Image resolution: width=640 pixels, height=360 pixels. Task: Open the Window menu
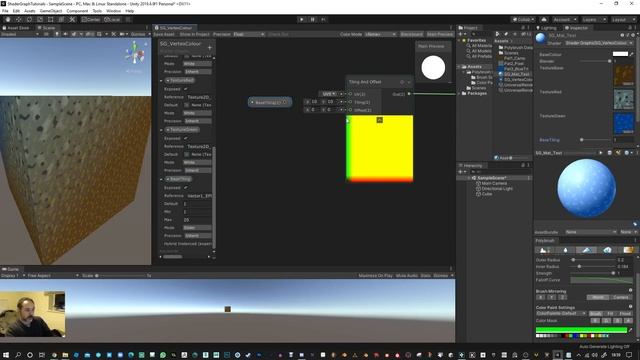(x=113, y=11)
